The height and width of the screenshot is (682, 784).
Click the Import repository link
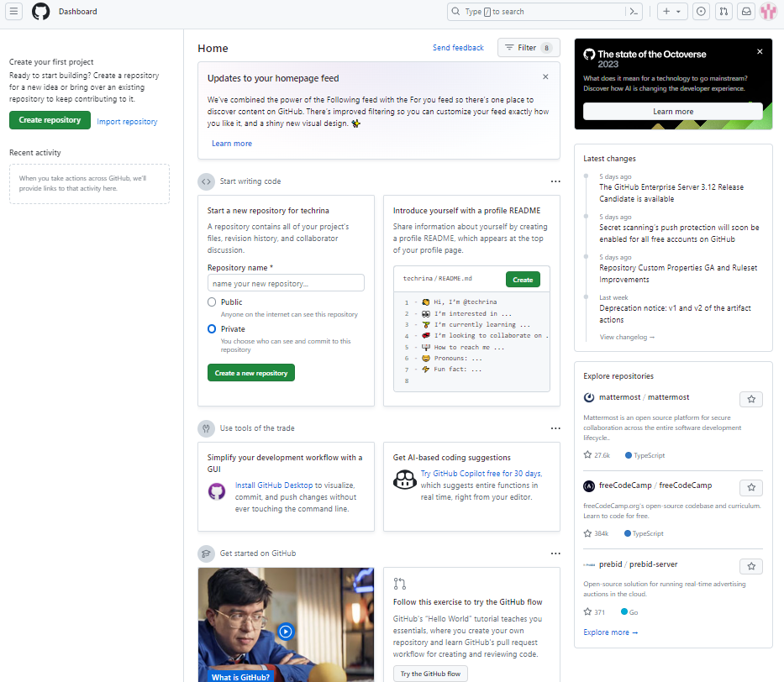(x=127, y=122)
